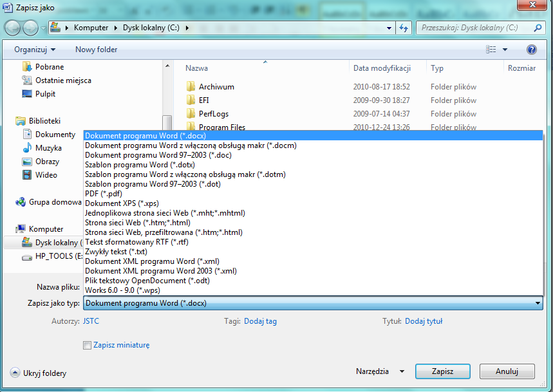This screenshot has height=392, width=553.
Task: Click the Archiwum folder icon
Action: click(x=191, y=86)
